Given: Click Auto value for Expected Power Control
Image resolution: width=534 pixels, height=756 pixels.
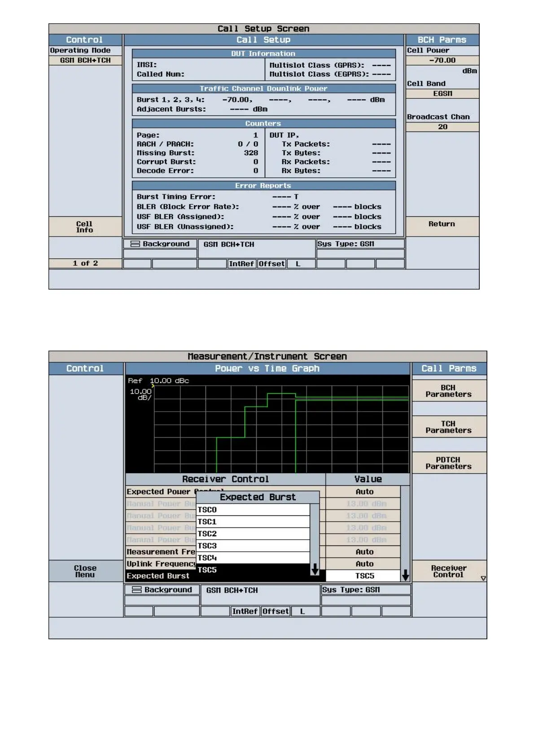Looking at the screenshot, I should tap(363, 492).
